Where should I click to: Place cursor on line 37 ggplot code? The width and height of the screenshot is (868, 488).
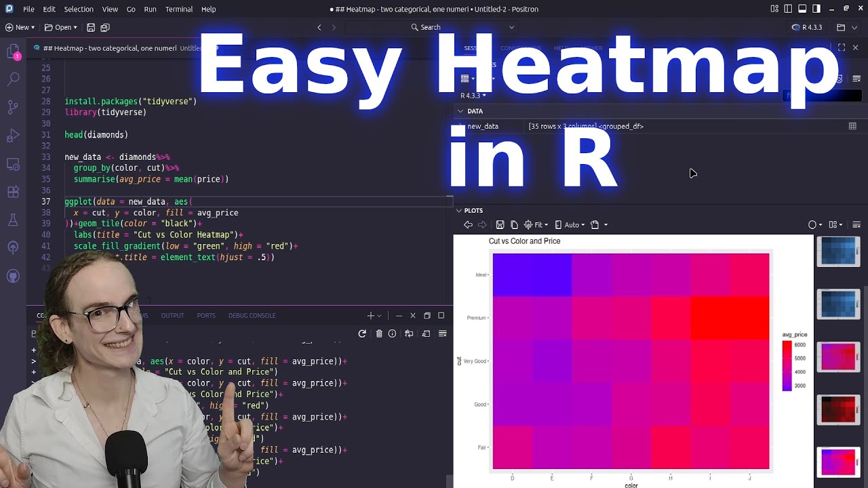[128, 201]
